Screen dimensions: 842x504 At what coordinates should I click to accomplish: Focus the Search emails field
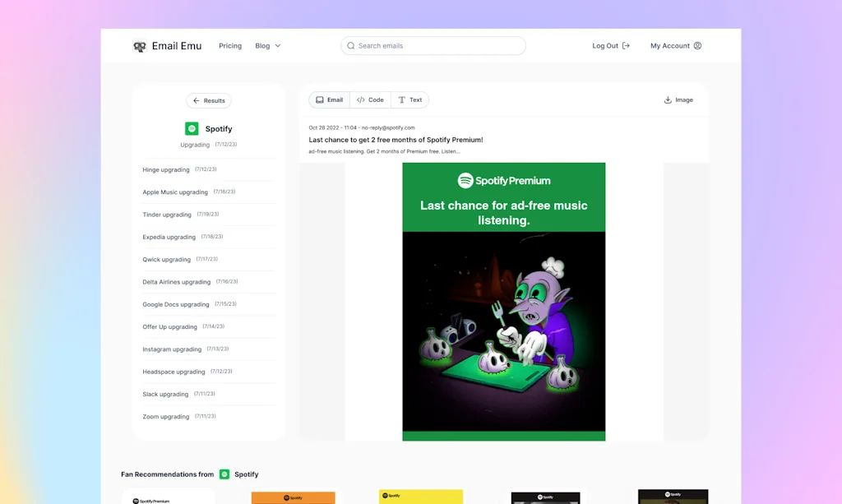tap(436, 46)
